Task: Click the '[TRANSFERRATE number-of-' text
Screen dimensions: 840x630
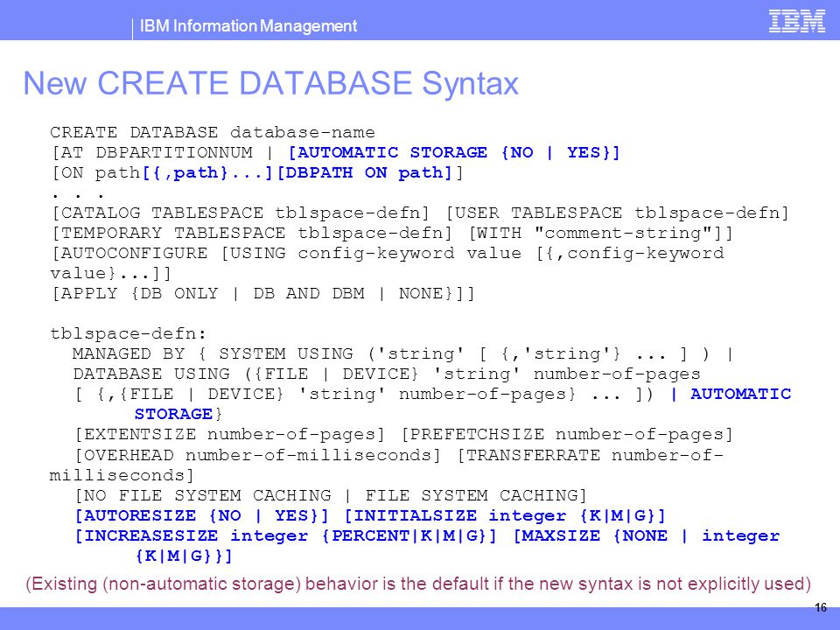Action: point(591,455)
